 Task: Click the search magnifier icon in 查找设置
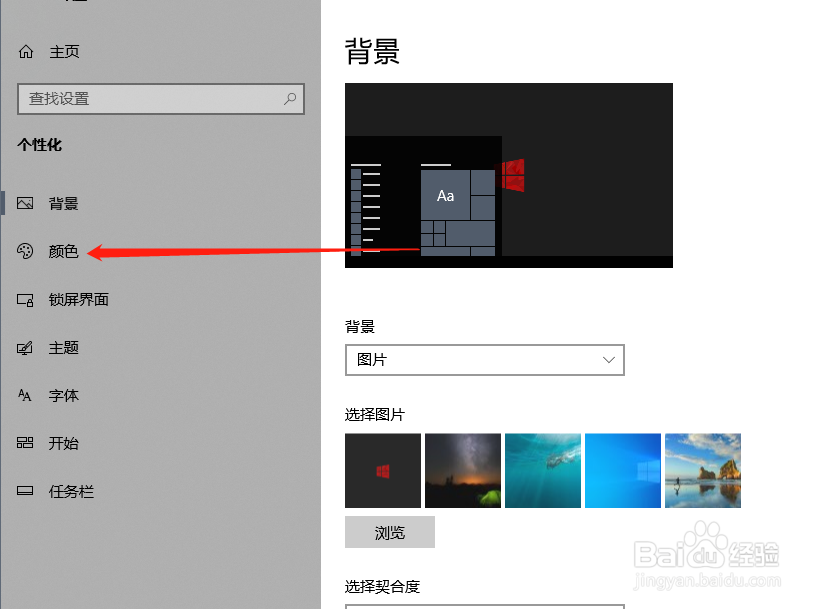(x=290, y=99)
